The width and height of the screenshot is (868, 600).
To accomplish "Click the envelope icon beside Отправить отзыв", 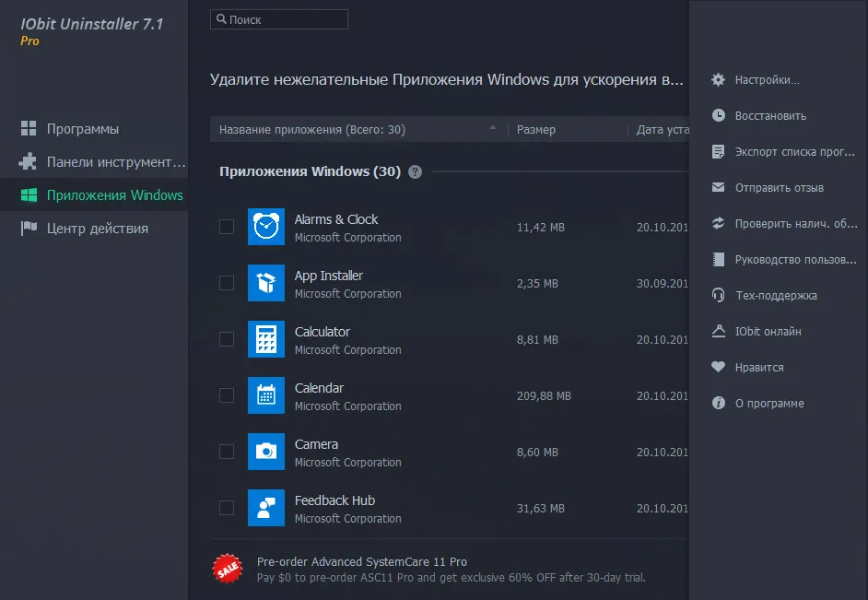I will [718, 187].
